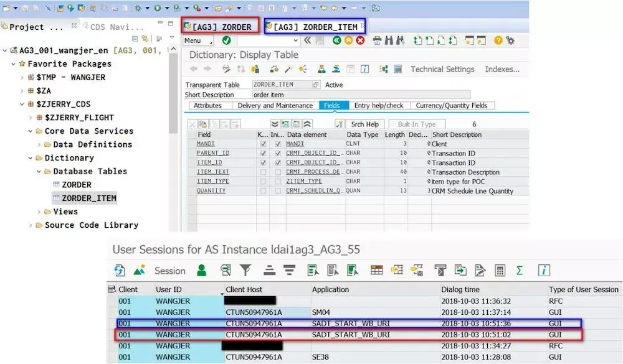Collapse the Database Tables tree node
Viewport: 623px width, 364px height.
pos(40,171)
